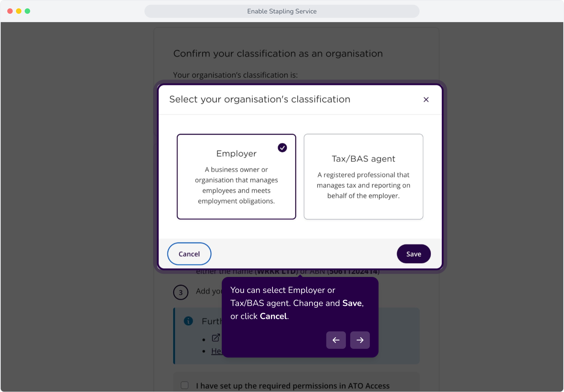Select the Employer classification card

pos(236,177)
